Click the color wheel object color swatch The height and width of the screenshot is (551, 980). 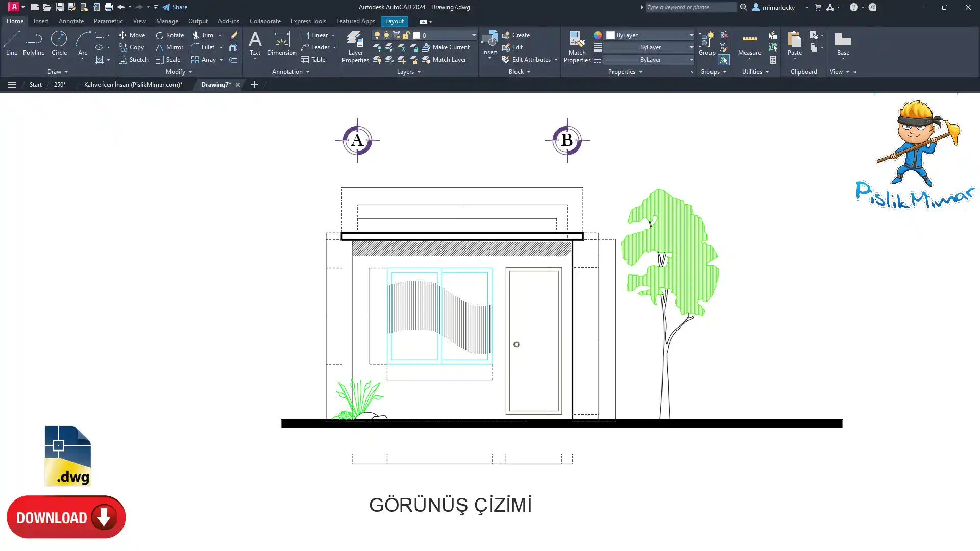pyautogui.click(x=597, y=35)
